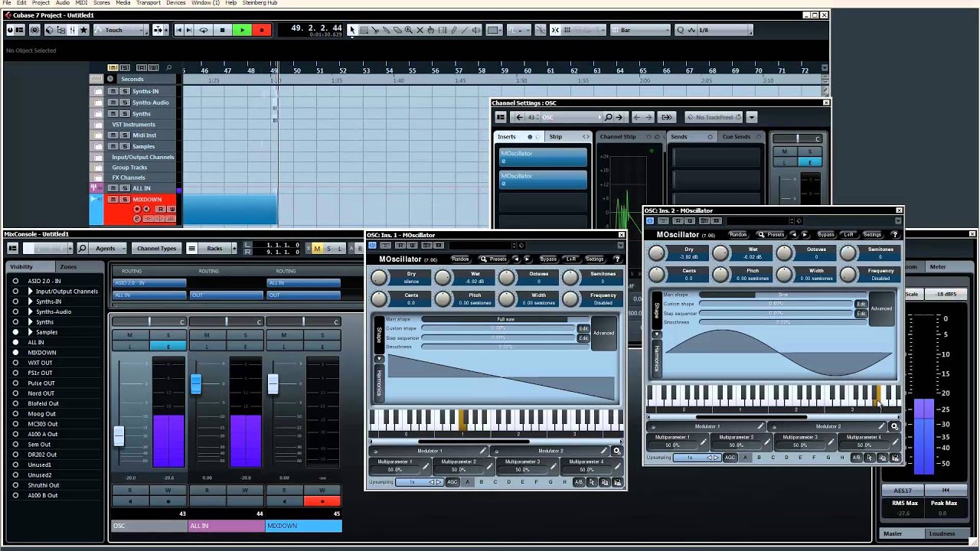
Task: Select the Mute X tool in toolbar
Action: tap(420, 30)
